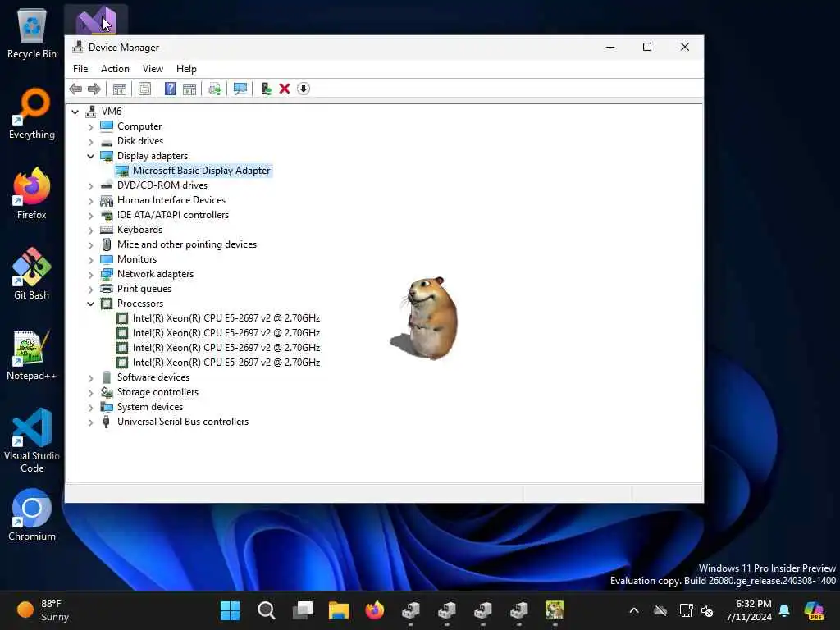Click the red X Uninstall device icon
This screenshot has width=840, height=630.
pos(285,89)
